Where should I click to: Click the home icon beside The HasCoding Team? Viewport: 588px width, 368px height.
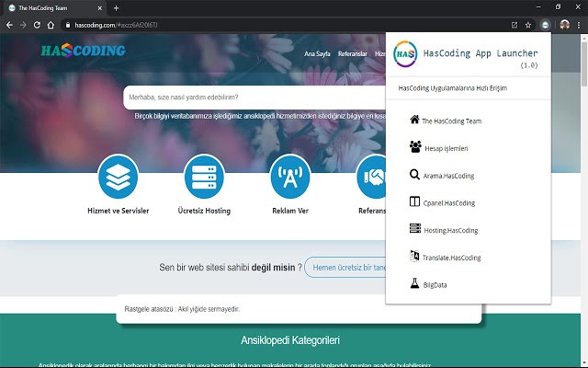(414, 120)
